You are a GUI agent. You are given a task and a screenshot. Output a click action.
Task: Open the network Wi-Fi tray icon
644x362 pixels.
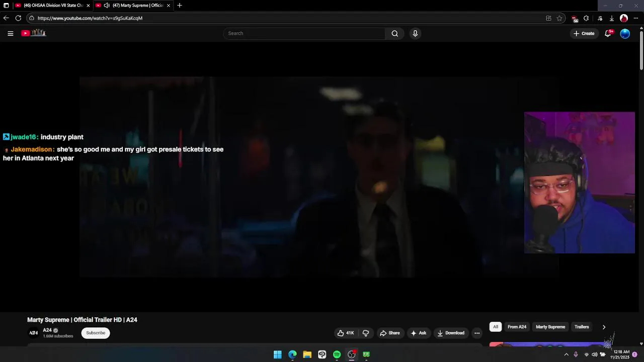coord(586,354)
